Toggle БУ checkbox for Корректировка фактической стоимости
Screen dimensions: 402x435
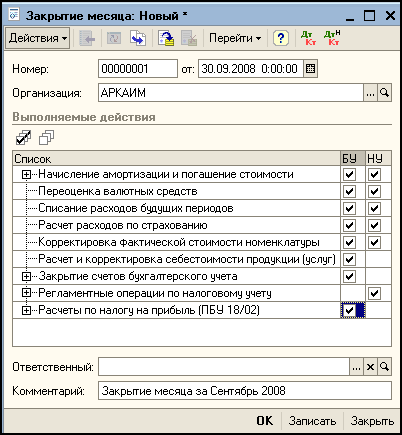349,242
